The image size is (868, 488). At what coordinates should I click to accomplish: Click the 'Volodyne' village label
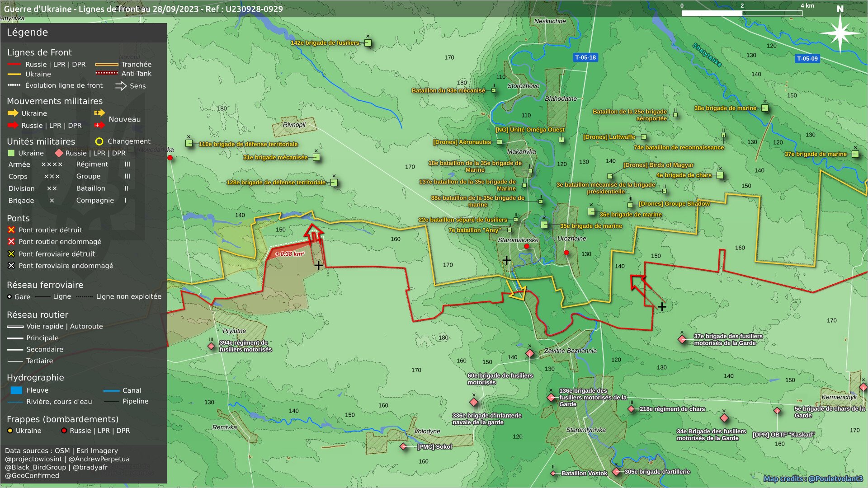click(427, 432)
